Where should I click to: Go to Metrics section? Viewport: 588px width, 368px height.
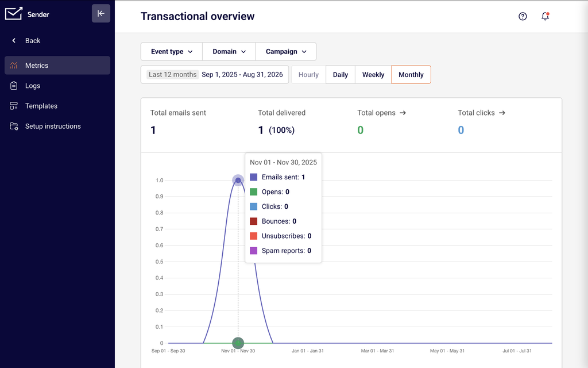click(x=57, y=66)
